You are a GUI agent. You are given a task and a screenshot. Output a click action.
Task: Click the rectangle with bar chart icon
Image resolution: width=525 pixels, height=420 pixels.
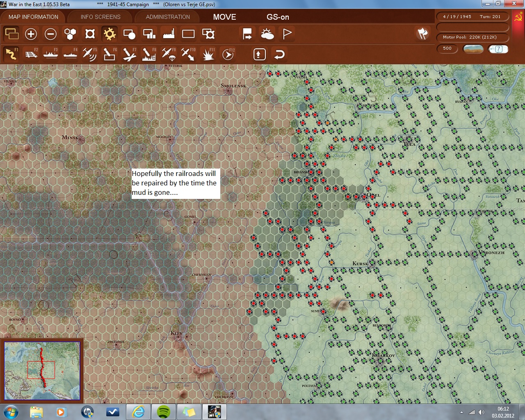149,34
